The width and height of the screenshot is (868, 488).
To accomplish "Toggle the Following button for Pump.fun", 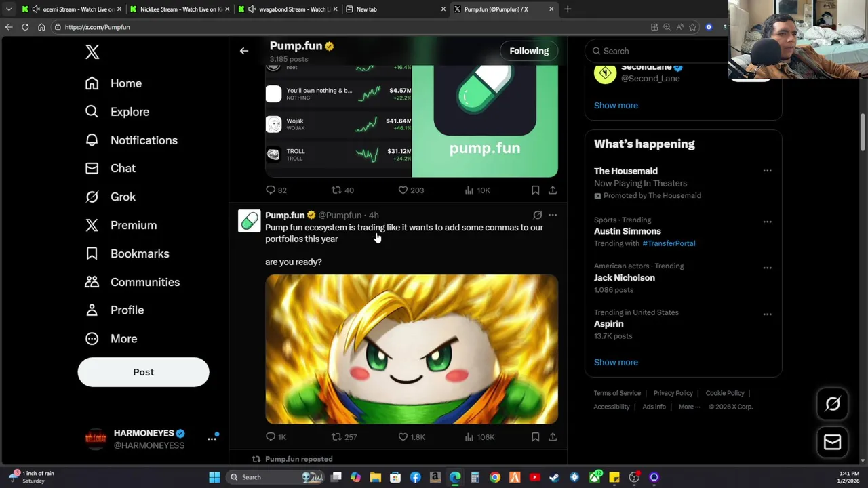I will click(529, 51).
